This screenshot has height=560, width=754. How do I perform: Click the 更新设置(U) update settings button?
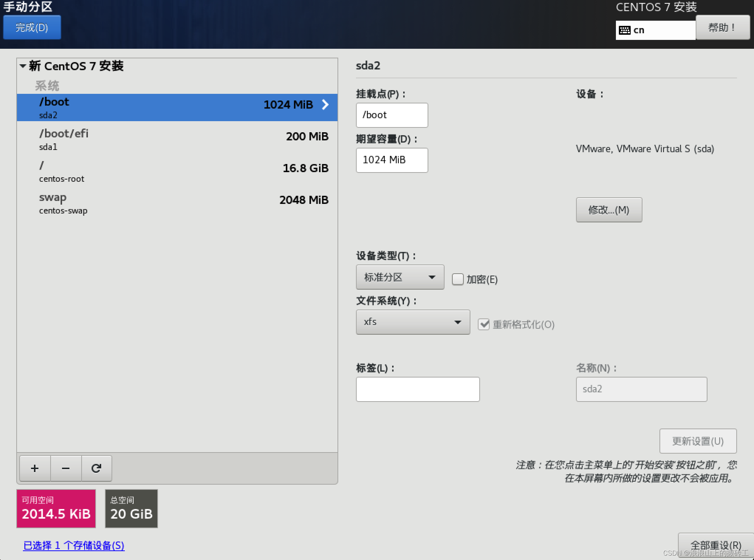coord(698,441)
